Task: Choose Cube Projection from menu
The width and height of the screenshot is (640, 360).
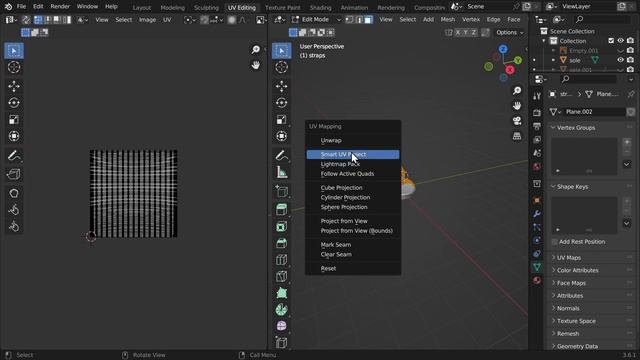Action: [353, 188]
